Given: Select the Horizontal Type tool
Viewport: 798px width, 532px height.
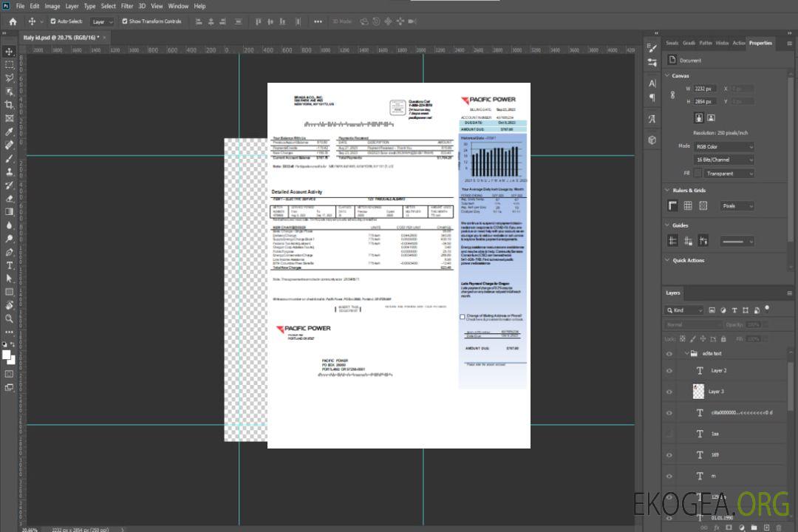Looking at the screenshot, I should [x=10, y=265].
